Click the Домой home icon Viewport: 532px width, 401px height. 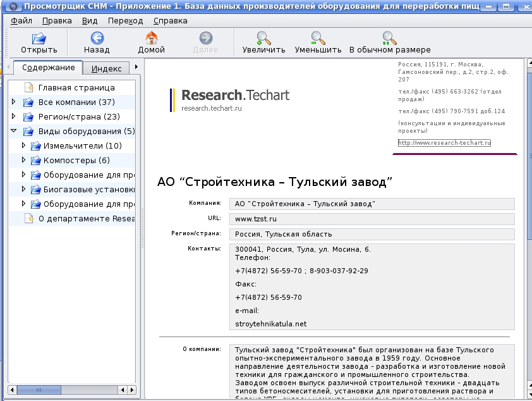tap(151, 38)
